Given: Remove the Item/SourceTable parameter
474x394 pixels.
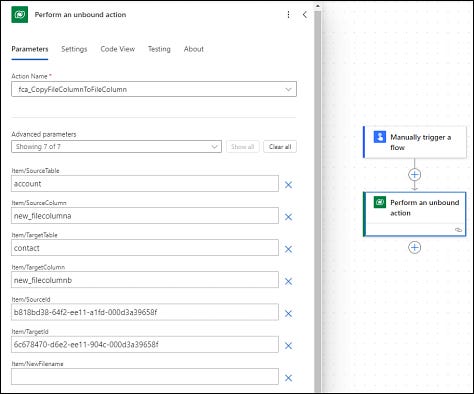Looking at the screenshot, I should click(288, 185).
